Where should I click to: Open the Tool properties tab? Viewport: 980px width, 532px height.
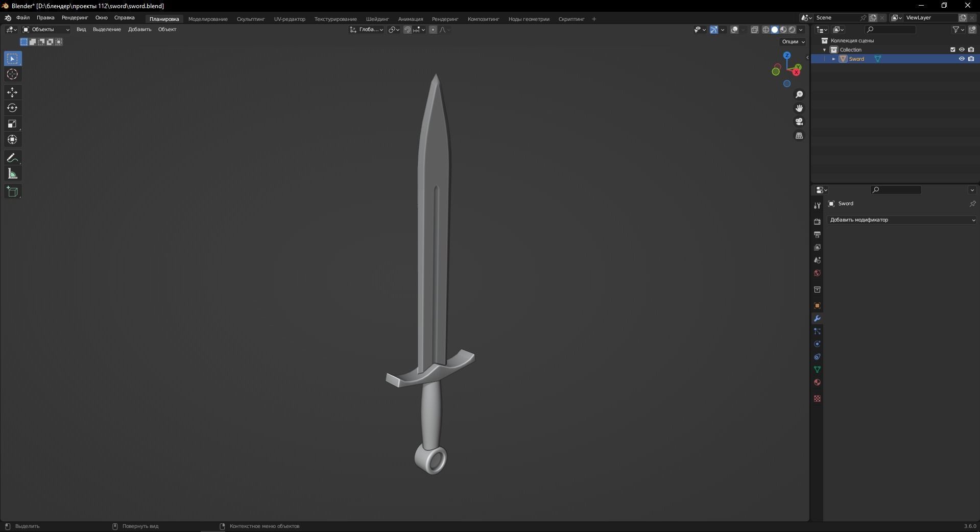point(817,205)
